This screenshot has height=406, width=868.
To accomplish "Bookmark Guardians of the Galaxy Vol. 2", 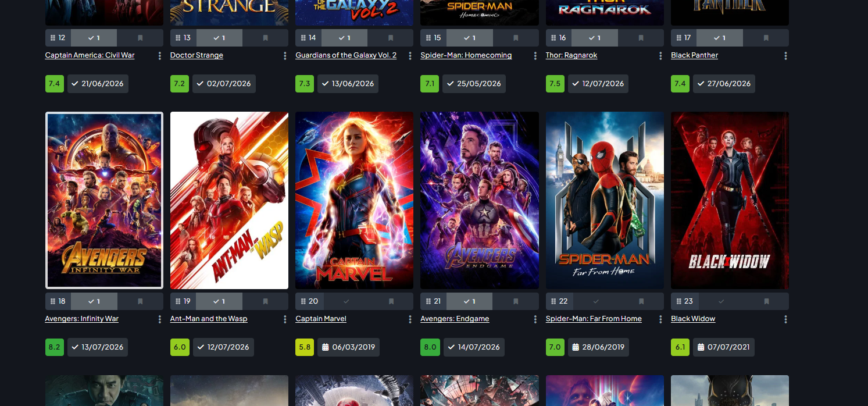I will coord(391,38).
